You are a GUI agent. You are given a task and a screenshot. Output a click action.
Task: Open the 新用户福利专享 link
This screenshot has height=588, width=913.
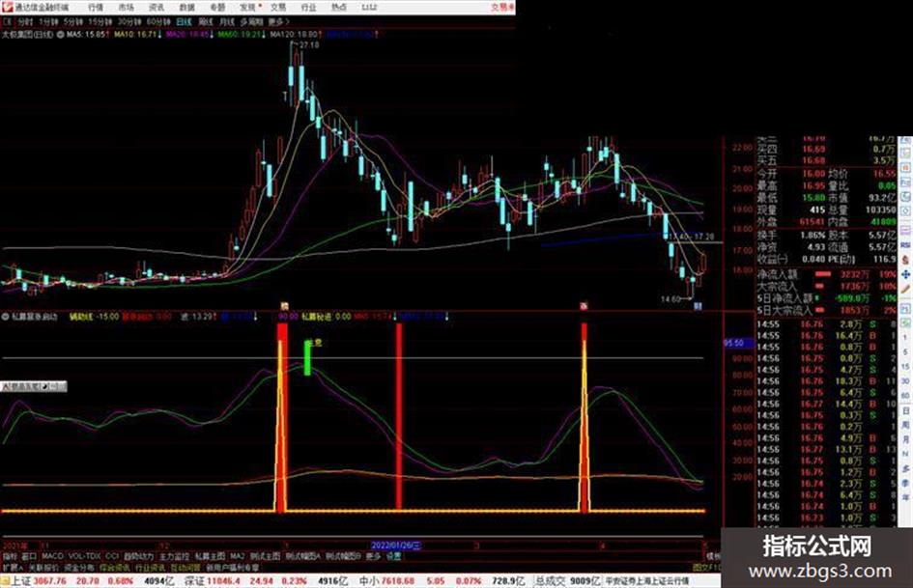[x=232, y=567]
